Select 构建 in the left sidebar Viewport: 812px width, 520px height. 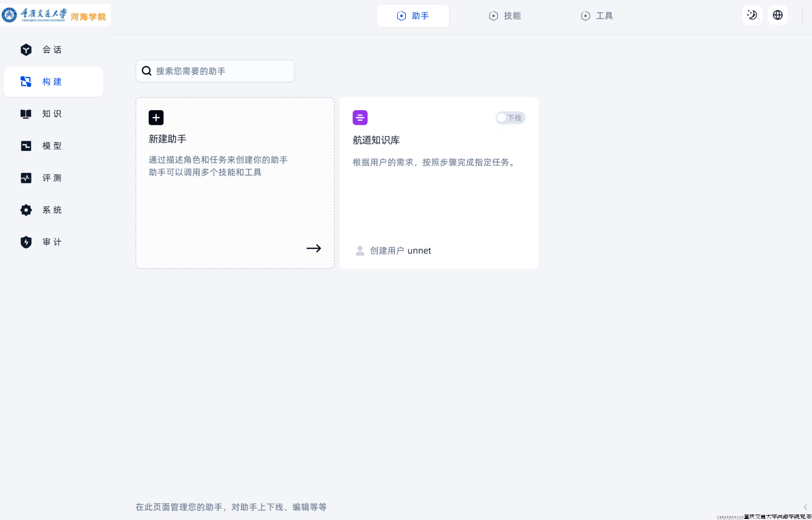(53, 82)
